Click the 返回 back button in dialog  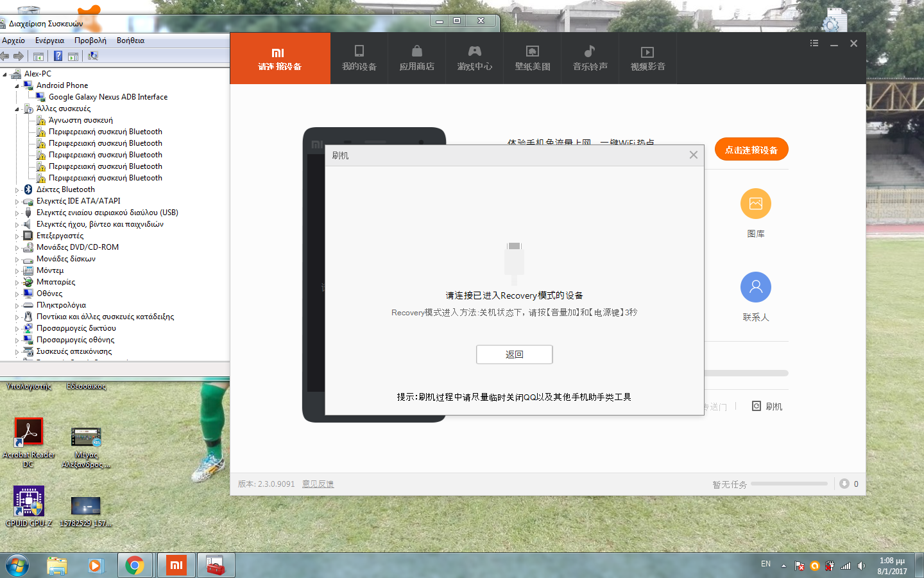click(514, 355)
